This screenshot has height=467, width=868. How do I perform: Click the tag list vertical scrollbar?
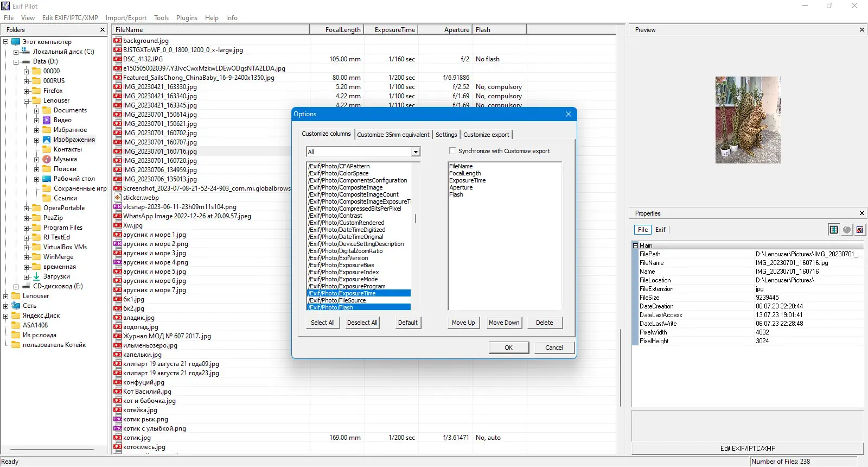click(x=416, y=236)
